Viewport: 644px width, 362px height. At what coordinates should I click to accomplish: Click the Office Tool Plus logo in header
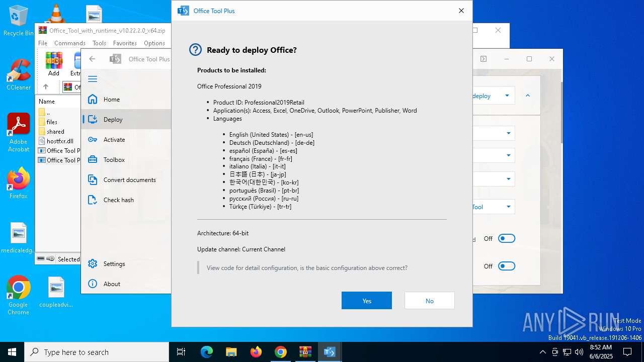click(x=115, y=59)
